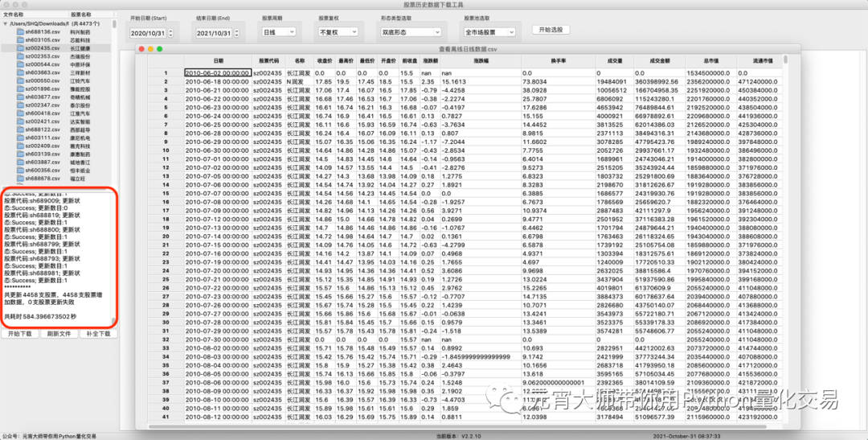Open the 形态类型选取 双底形态 dropdown
The width and height of the screenshot is (868, 440).
click(x=410, y=32)
